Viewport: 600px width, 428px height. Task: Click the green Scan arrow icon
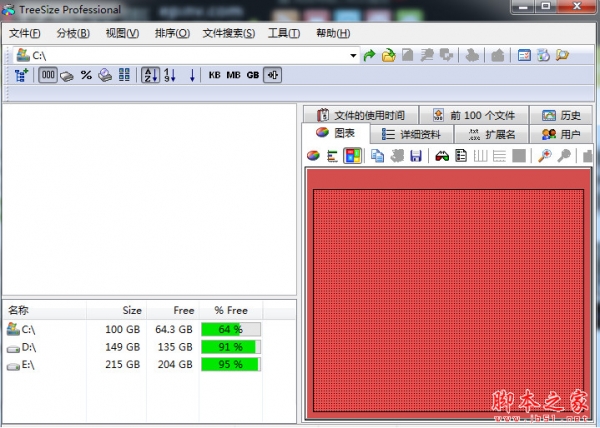coord(369,55)
